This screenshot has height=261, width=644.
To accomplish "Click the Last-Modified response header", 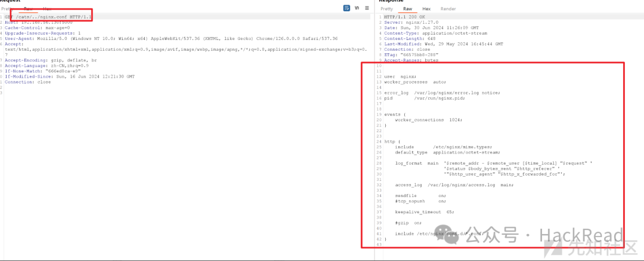I will 443,44.
